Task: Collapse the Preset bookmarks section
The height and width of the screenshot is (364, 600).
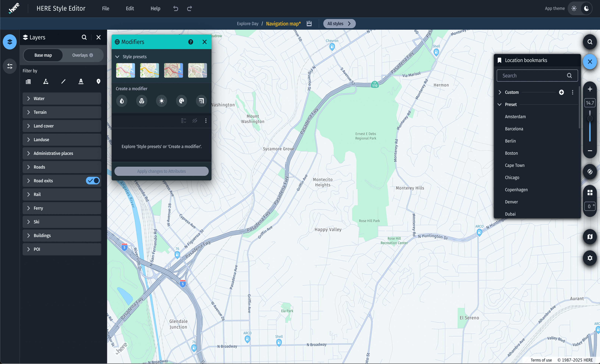Action: (x=500, y=104)
